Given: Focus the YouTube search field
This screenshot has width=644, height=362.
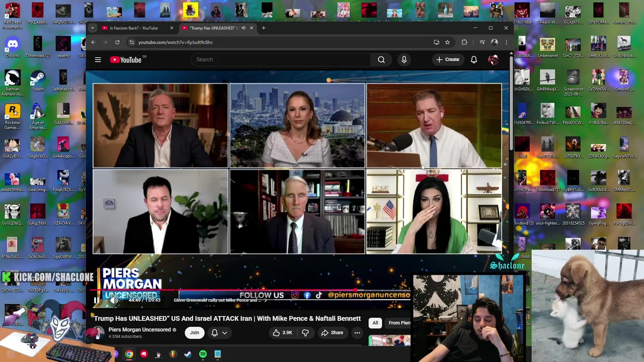Looking at the screenshot, I should 281,59.
